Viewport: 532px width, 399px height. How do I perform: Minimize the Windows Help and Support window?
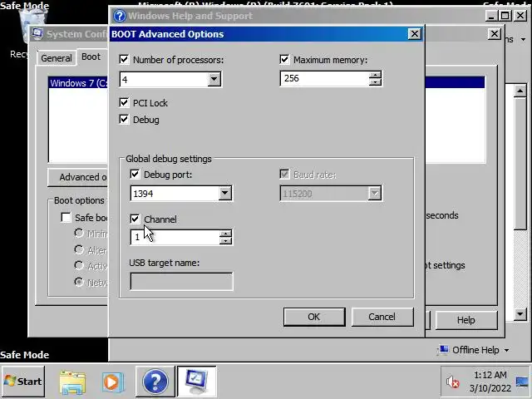click(x=491, y=16)
